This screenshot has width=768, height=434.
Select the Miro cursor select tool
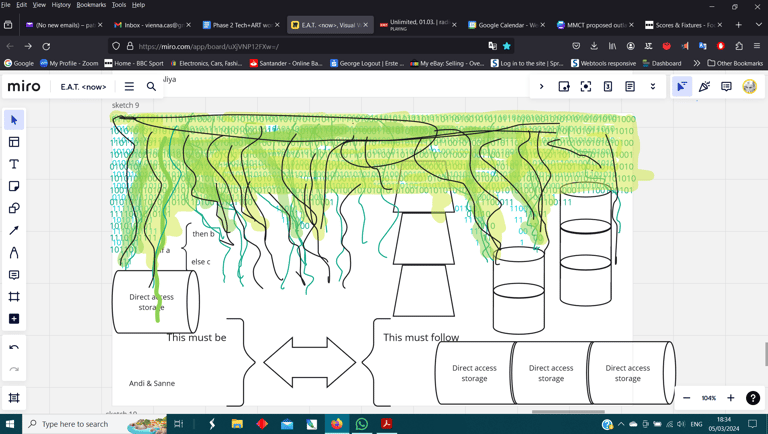coord(14,120)
